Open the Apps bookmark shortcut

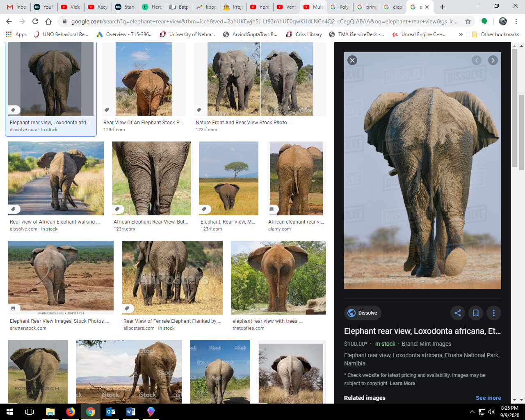17,34
